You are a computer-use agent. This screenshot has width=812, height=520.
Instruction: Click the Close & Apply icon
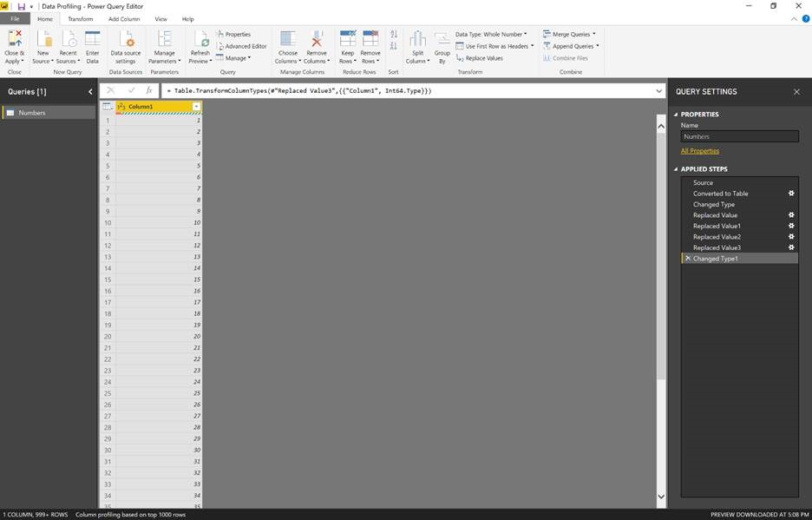coord(15,39)
